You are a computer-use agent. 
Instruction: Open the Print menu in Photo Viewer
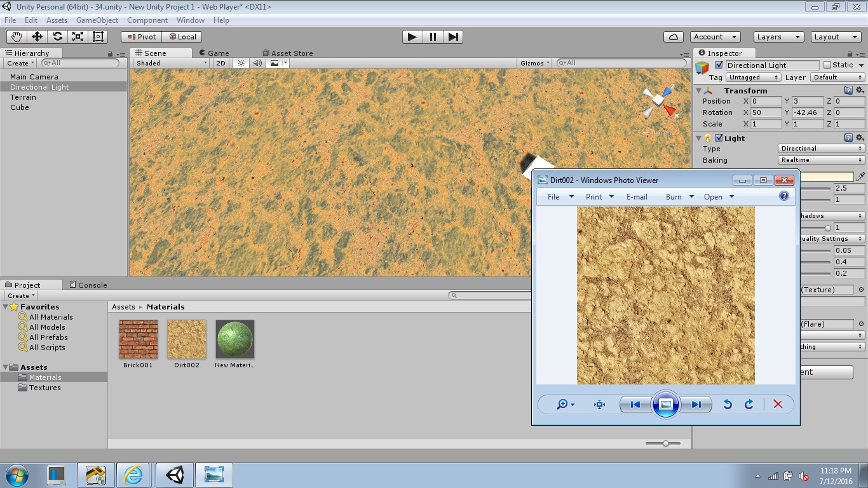[599, 196]
